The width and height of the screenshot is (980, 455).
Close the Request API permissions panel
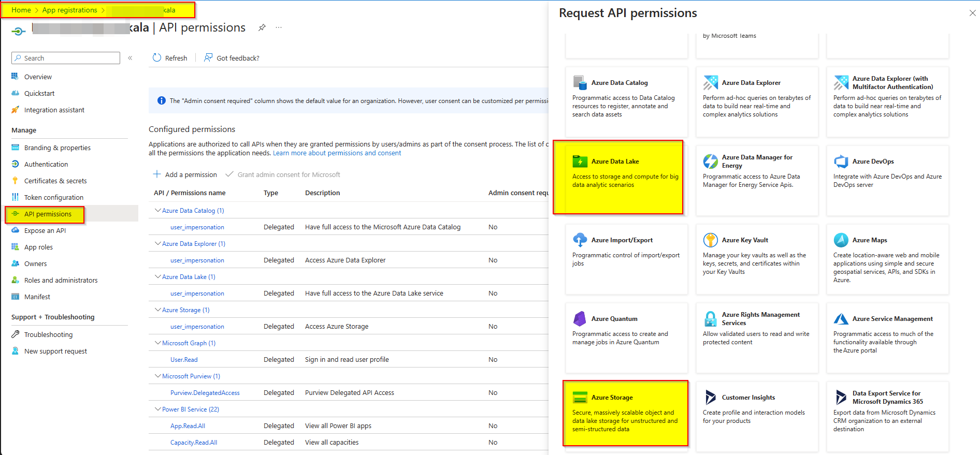click(972, 13)
